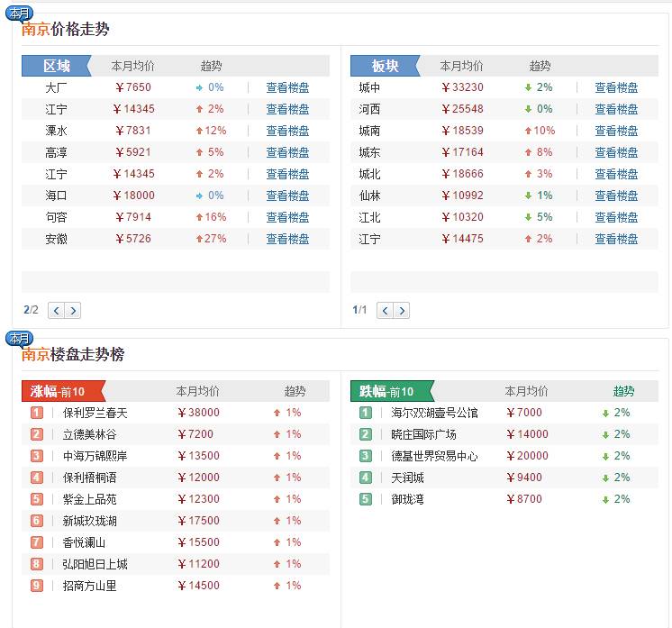
Task: Click the ¥33230 price for 城中
Action: tap(462, 87)
